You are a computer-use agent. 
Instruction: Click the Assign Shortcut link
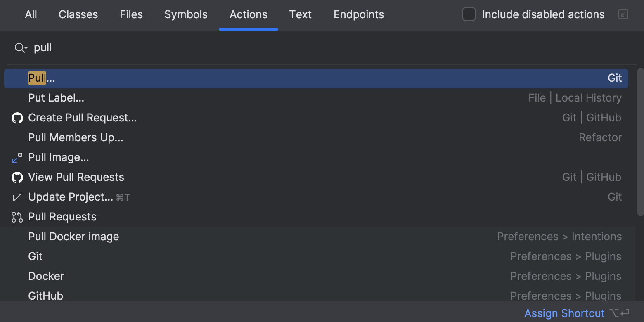(x=564, y=313)
